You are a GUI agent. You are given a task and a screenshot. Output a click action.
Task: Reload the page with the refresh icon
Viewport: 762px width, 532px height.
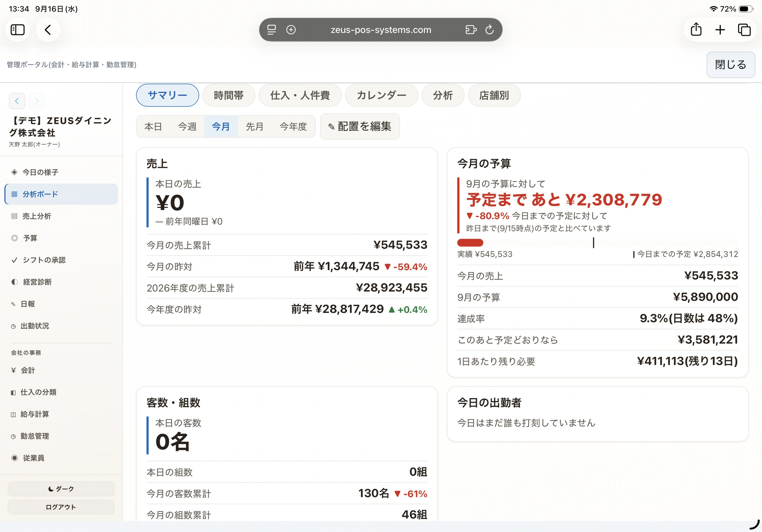click(490, 30)
